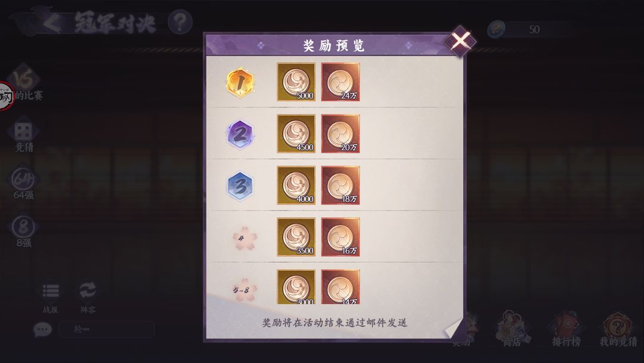644x363 pixels.
Task: Open the 16万 red coin reward details
Action: pos(340,237)
